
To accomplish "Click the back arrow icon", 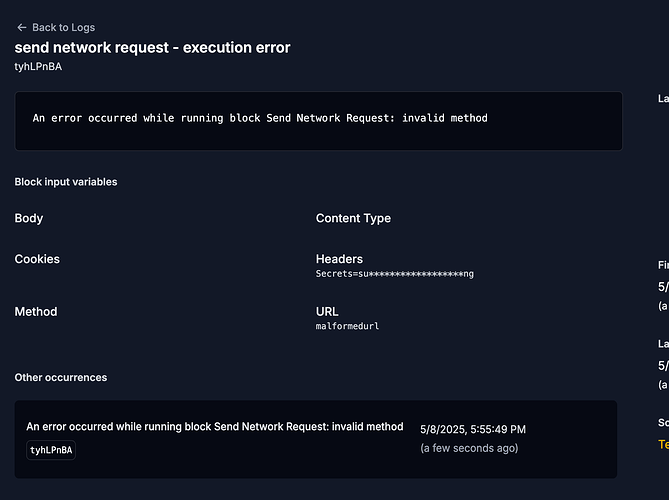I will click(x=21, y=28).
